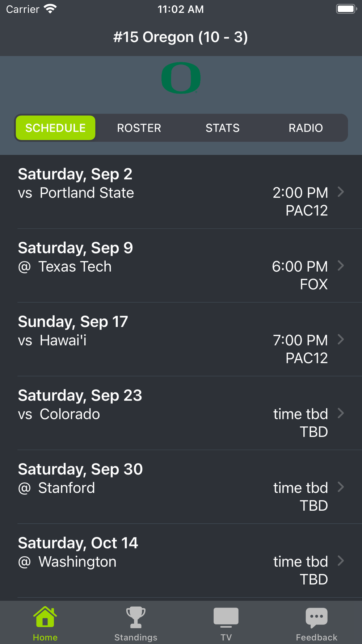Expand Hawai'i game chevron
This screenshot has height=644, width=362.
pos(341,339)
